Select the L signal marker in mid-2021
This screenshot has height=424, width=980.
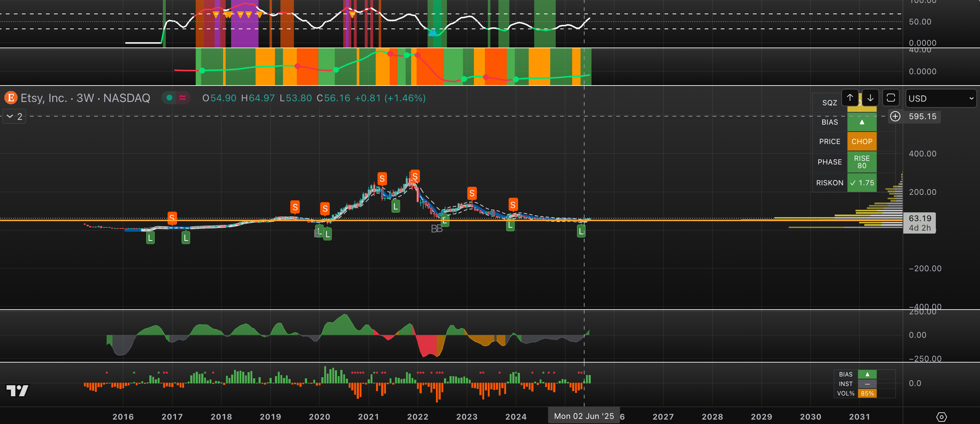(x=396, y=207)
